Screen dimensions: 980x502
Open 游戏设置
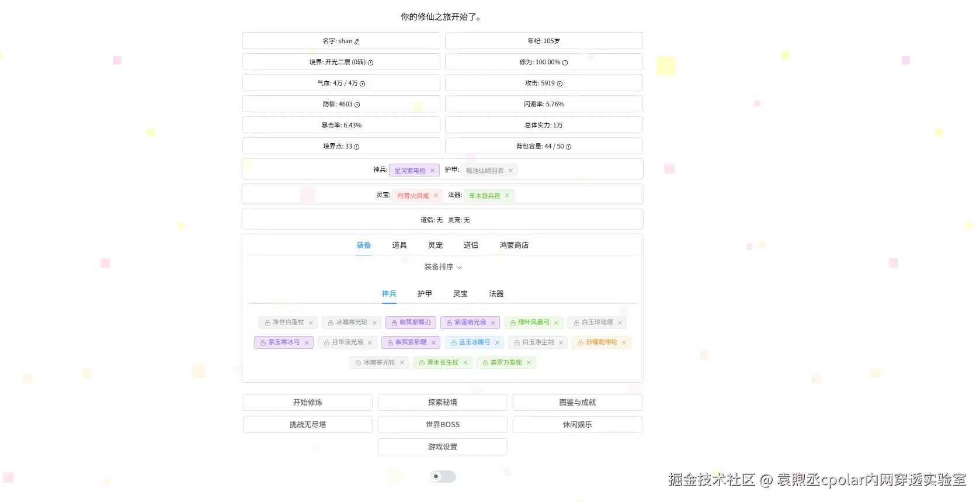coord(443,447)
